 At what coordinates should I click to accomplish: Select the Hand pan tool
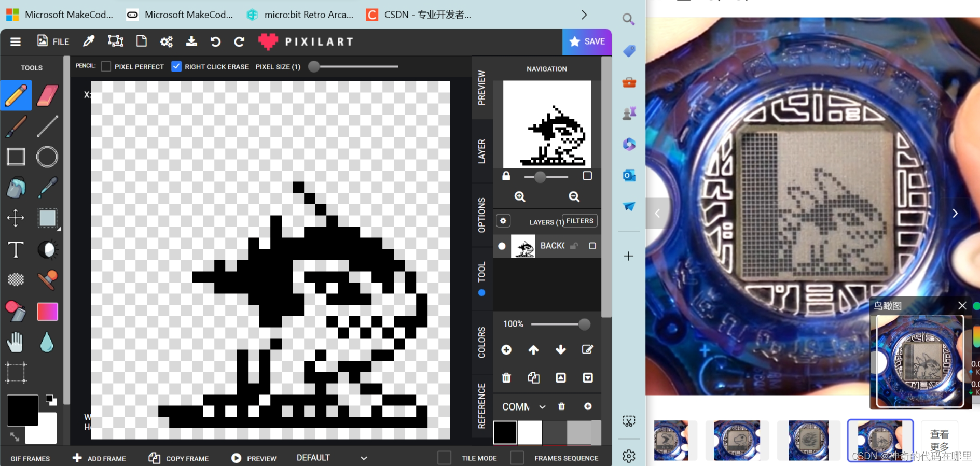tap(16, 342)
